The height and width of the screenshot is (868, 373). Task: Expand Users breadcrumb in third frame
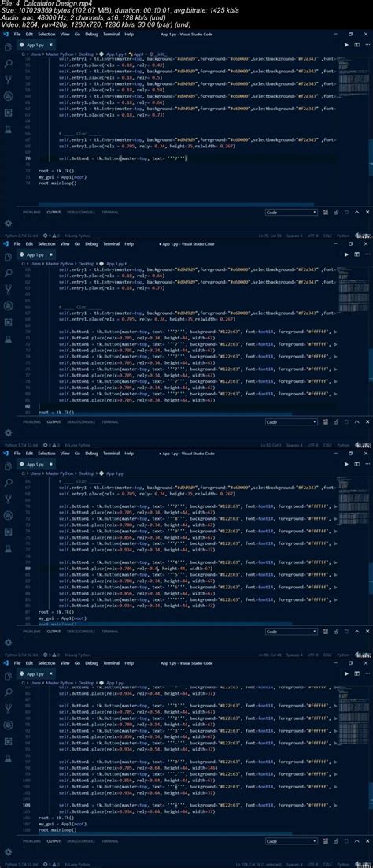pos(35,473)
